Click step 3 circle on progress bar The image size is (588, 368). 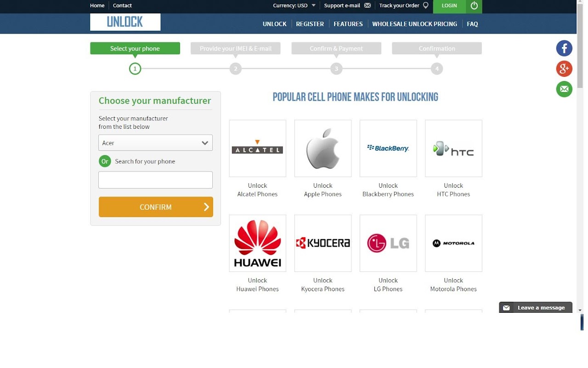[x=336, y=69]
